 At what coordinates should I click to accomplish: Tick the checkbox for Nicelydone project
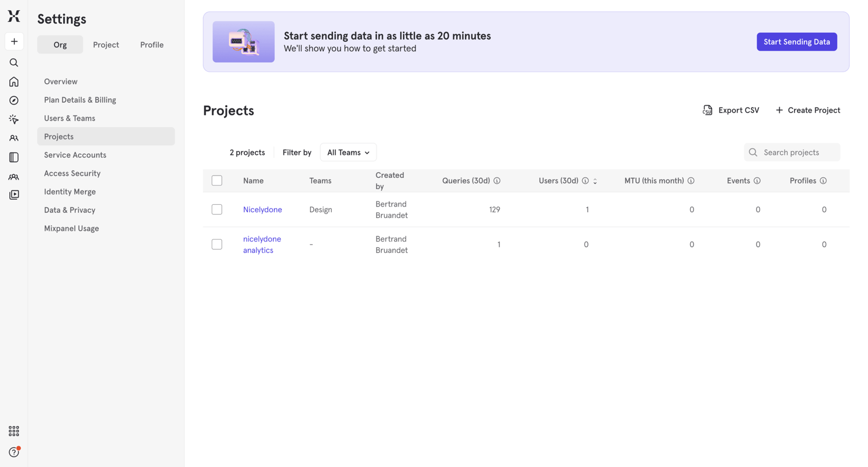[x=217, y=209]
